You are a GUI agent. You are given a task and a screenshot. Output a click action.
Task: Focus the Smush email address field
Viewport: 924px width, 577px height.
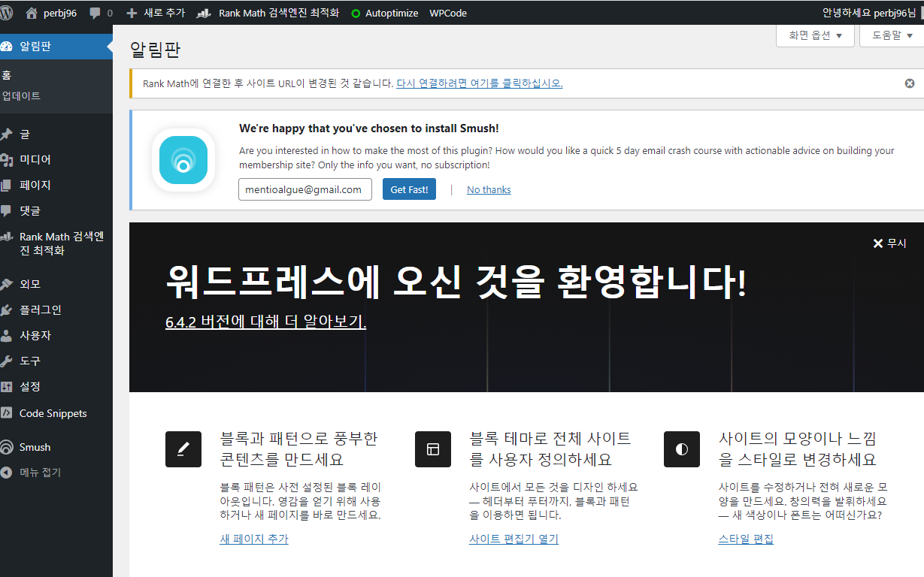[305, 189]
